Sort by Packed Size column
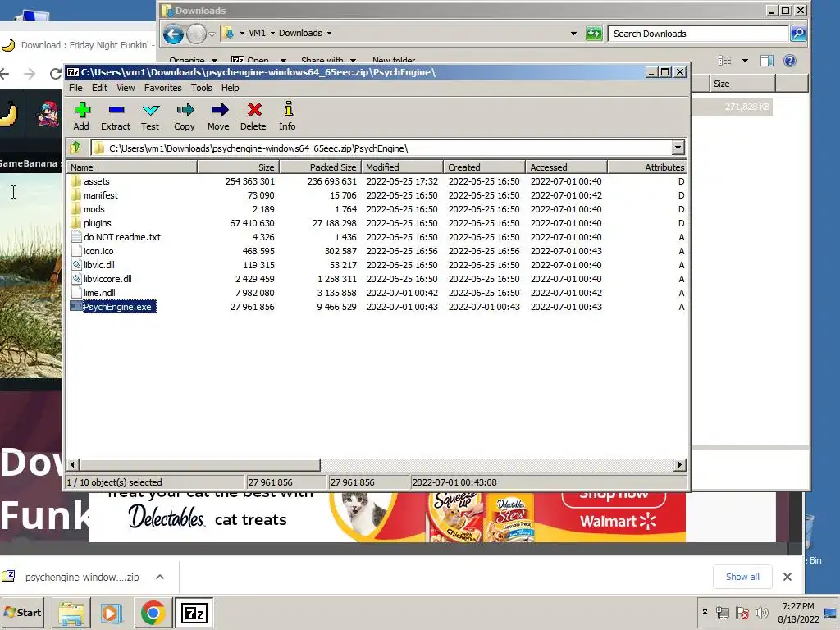Image resolution: width=840 pixels, height=630 pixels. (320, 167)
